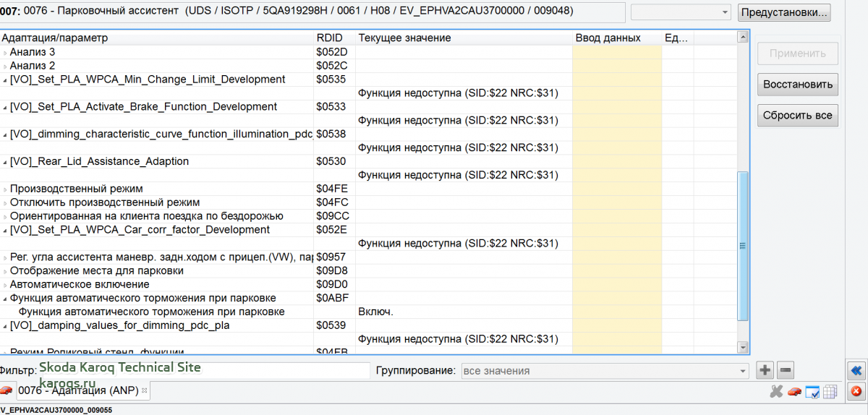Click the red car icon left of tab
Viewport: 868px width, 415px height.
(x=7, y=390)
